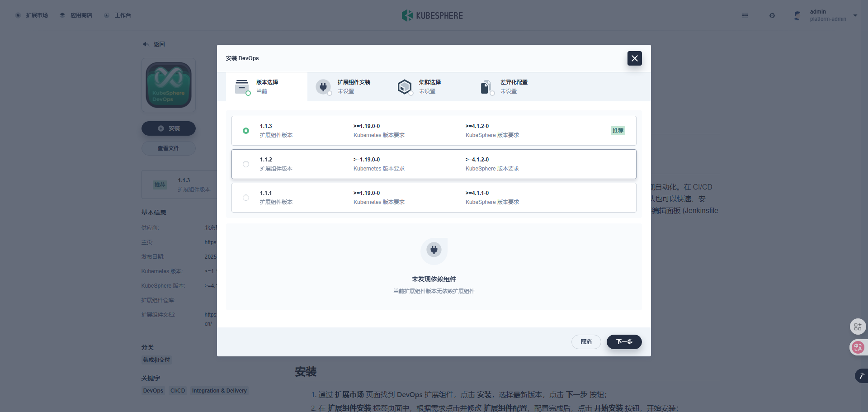Click the hexagon icon of 集群选择 step

(x=405, y=87)
